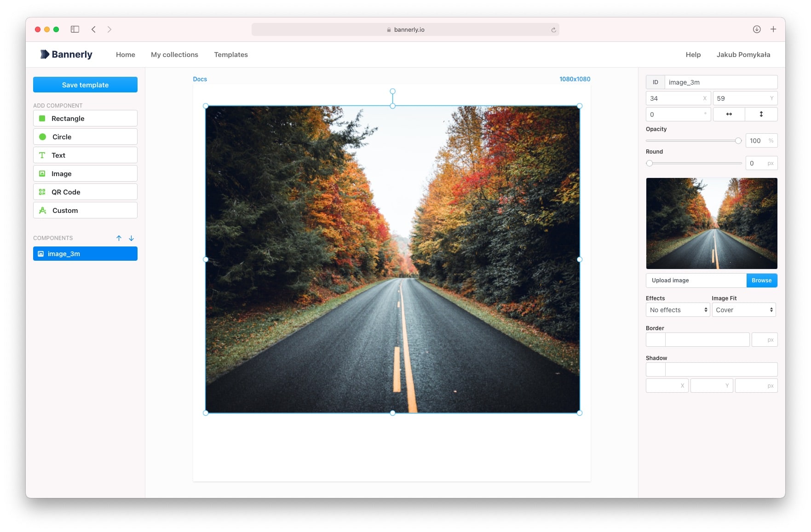
Task: Add an Image component
Action: (85, 173)
